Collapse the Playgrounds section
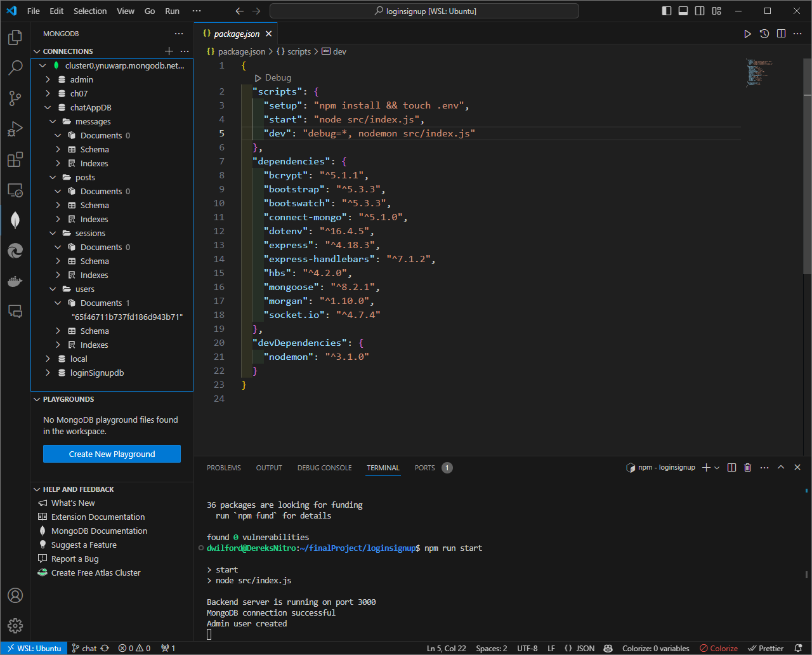Screen dimensions: 812x655 pos(37,399)
